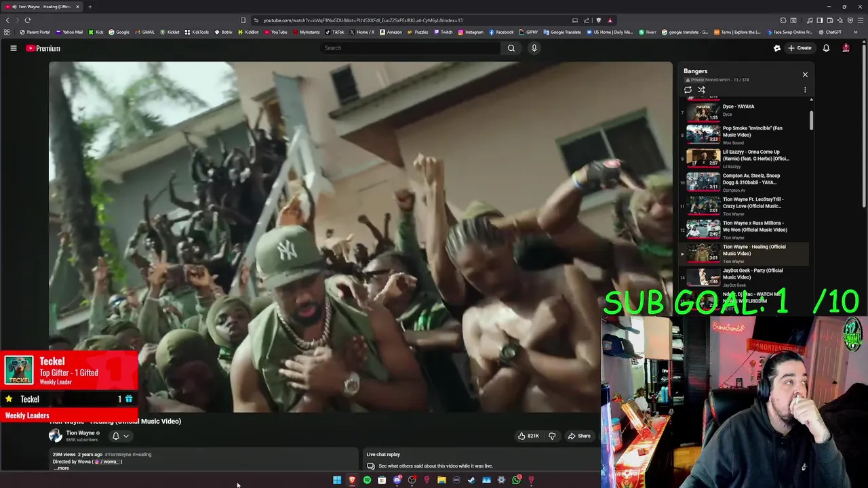
Task: Select currently playing Tion Wayne - Healing item
Action: coord(744,253)
